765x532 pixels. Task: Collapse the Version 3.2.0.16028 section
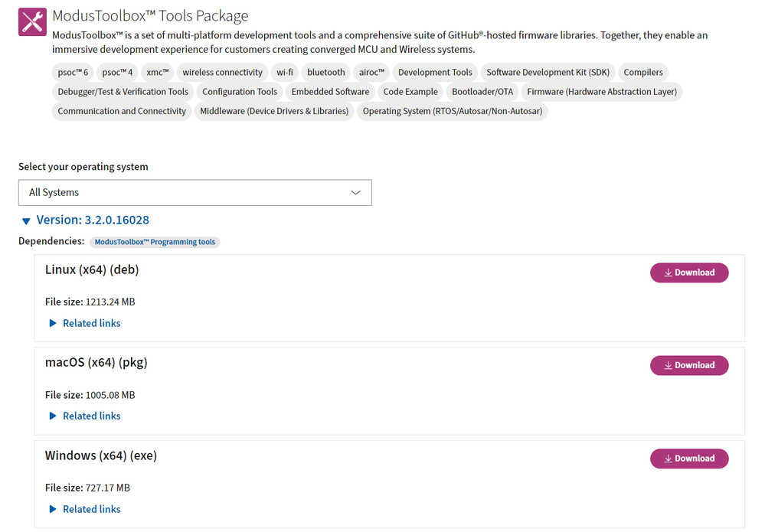26,220
